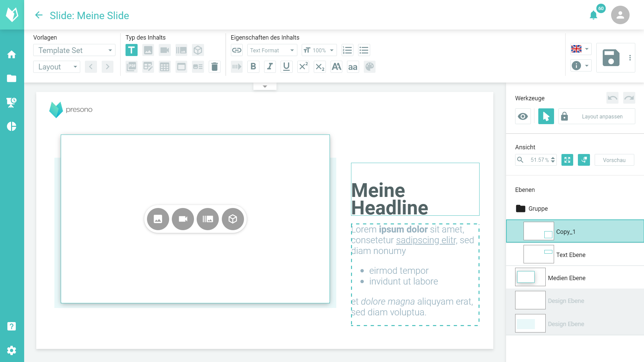
Task: Delete content with trash icon
Action: pyautogui.click(x=214, y=67)
